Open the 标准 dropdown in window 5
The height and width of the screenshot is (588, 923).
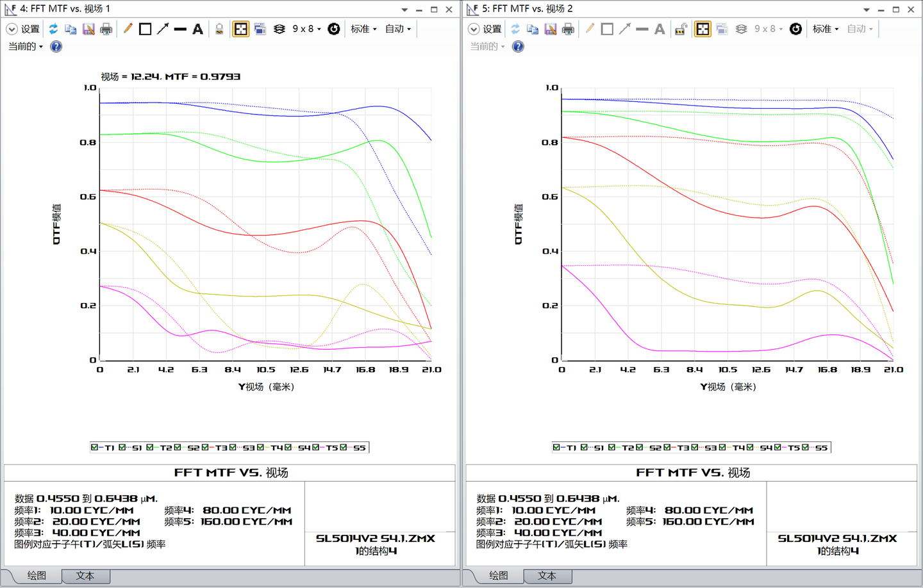click(x=826, y=29)
